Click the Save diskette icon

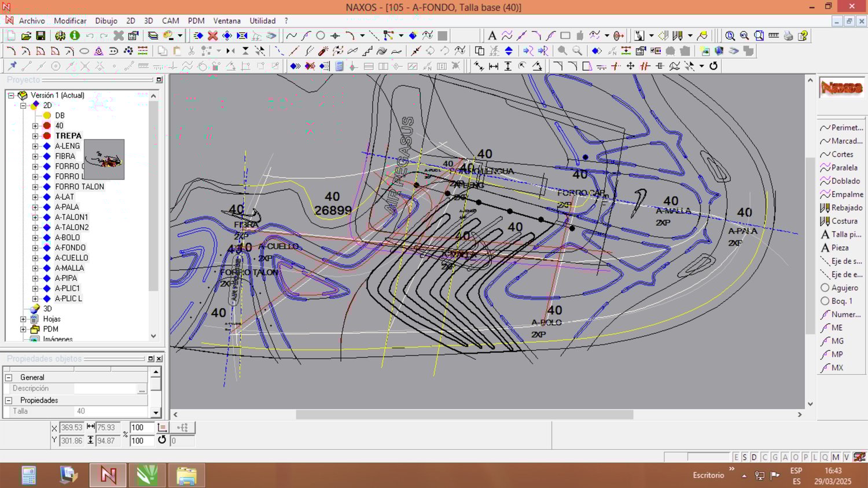pyautogui.click(x=41, y=36)
